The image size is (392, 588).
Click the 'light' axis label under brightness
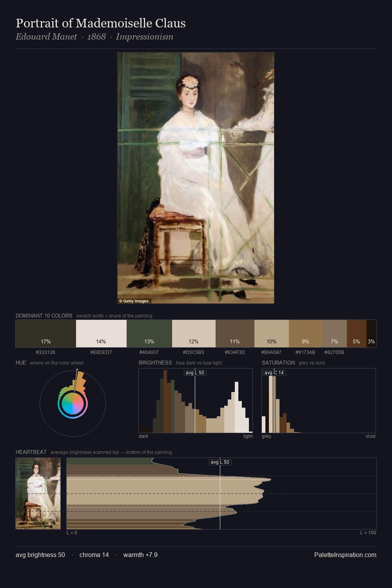coord(248,436)
